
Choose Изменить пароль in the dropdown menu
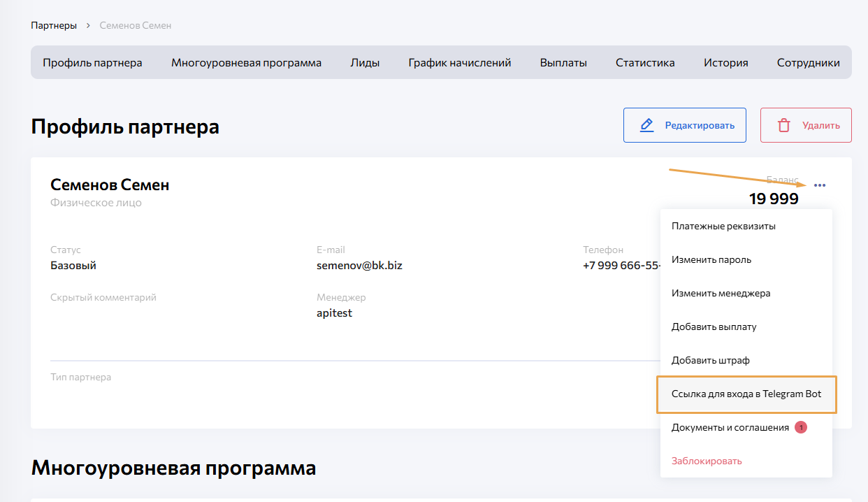(711, 259)
